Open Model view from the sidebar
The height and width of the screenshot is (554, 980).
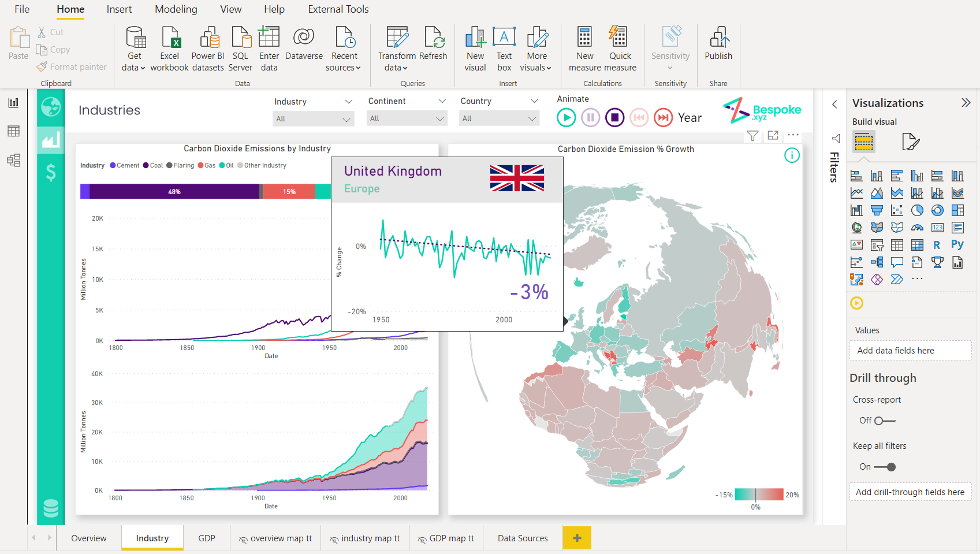pos(13,161)
